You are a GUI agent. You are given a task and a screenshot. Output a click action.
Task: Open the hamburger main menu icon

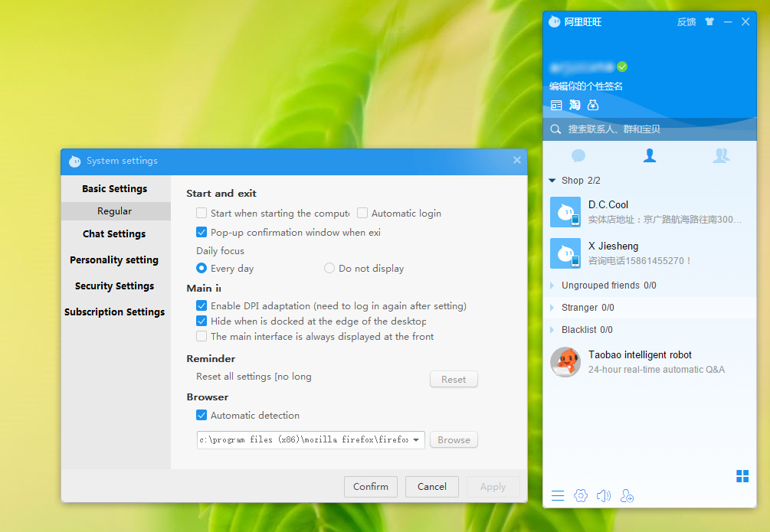[558, 496]
